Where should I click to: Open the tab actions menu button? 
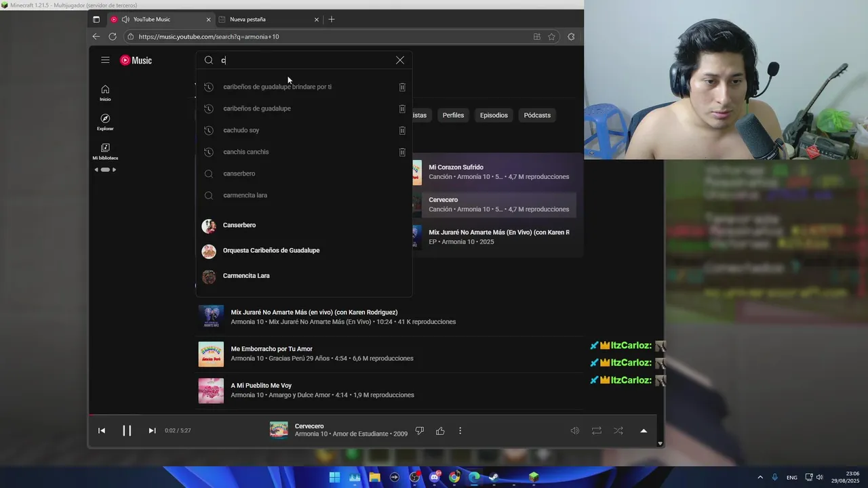pyautogui.click(x=96, y=19)
